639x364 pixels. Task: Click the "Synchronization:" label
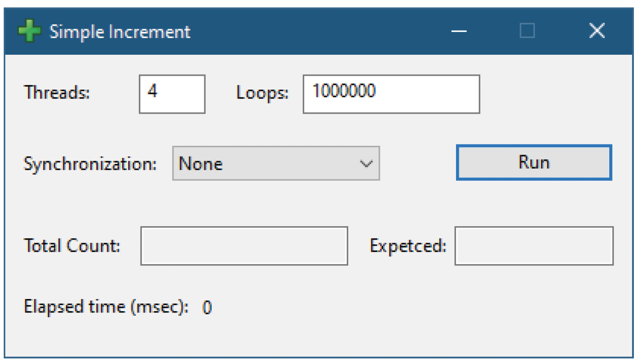point(91,164)
